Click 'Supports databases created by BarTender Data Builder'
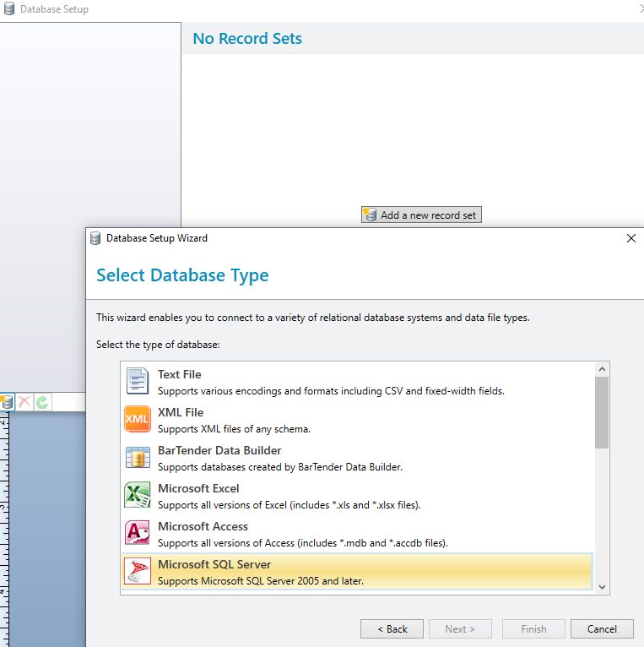Viewport: 644px width, 647px height. tap(280, 467)
